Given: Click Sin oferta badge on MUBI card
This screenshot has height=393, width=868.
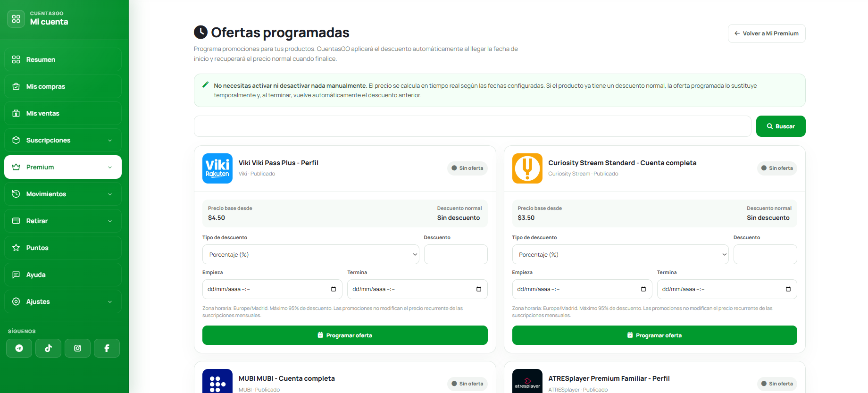Looking at the screenshot, I should (467, 384).
